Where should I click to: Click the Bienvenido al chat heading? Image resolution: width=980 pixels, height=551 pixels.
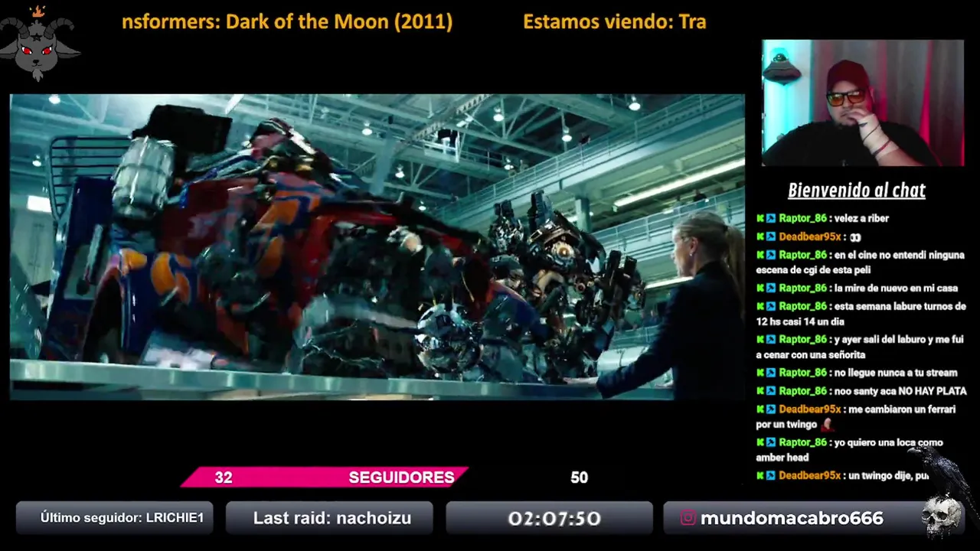pos(857,191)
